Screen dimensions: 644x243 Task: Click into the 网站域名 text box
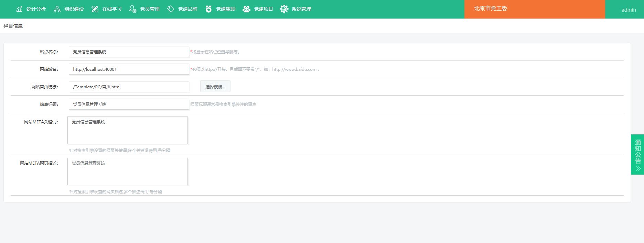[x=129, y=69]
